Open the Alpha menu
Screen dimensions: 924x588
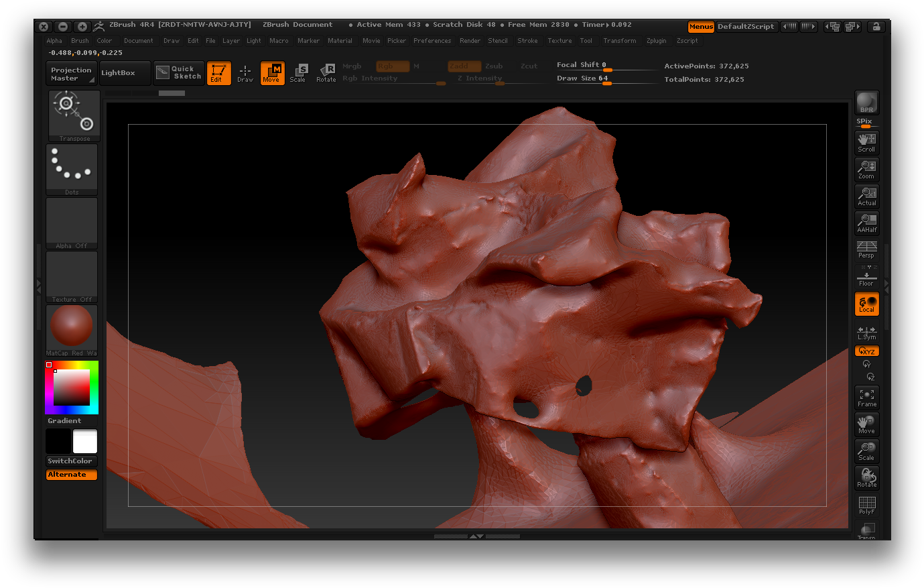click(54, 41)
